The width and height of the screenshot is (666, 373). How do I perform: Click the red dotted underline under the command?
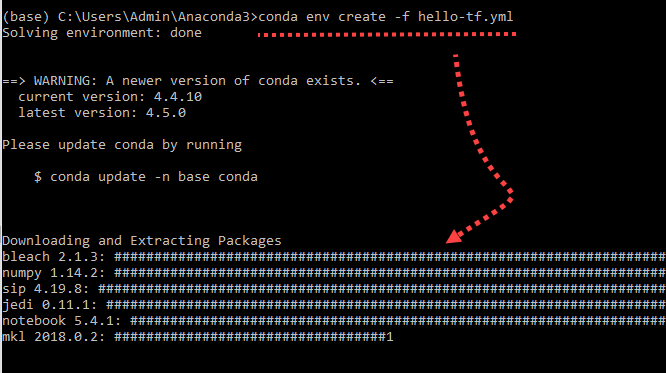point(387,34)
